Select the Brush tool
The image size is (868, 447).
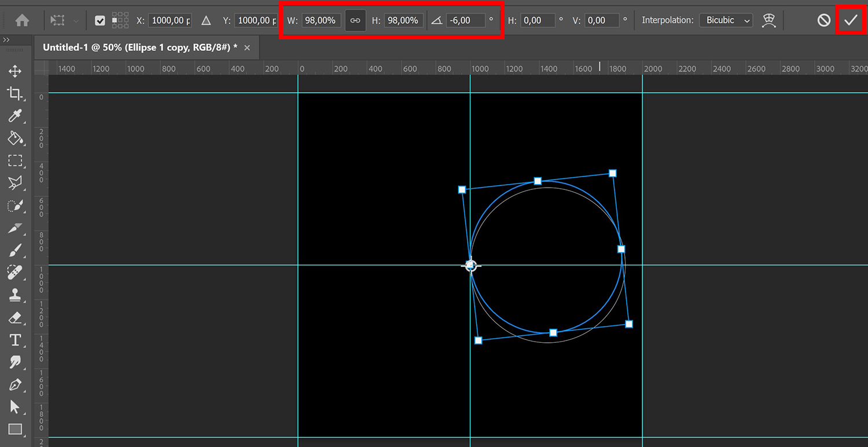click(16, 250)
